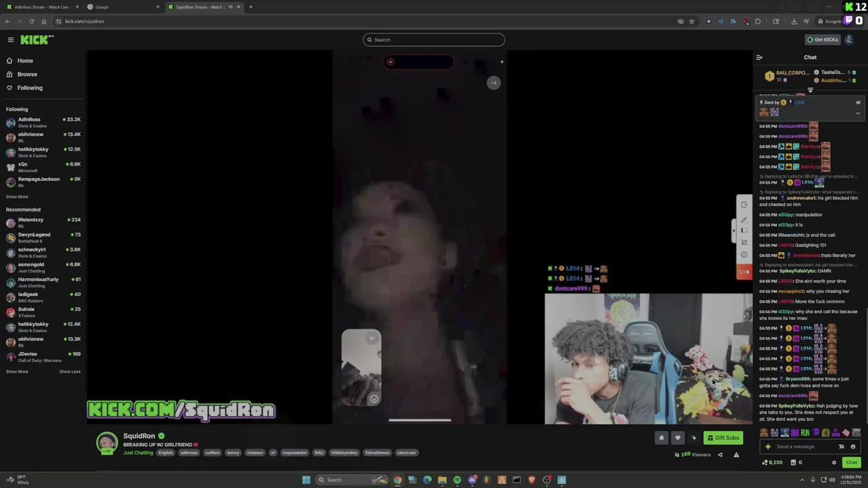The height and width of the screenshot is (488, 868).
Task: Click the taskbar clock and date
Action: [x=852, y=480]
